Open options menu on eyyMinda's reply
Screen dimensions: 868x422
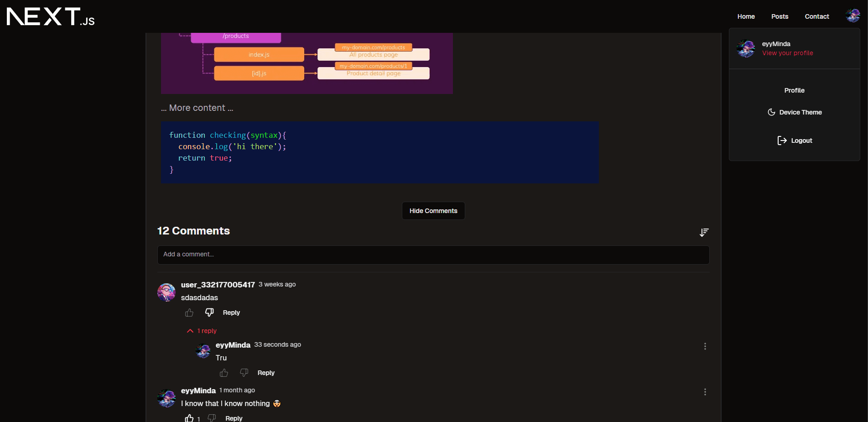click(705, 346)
